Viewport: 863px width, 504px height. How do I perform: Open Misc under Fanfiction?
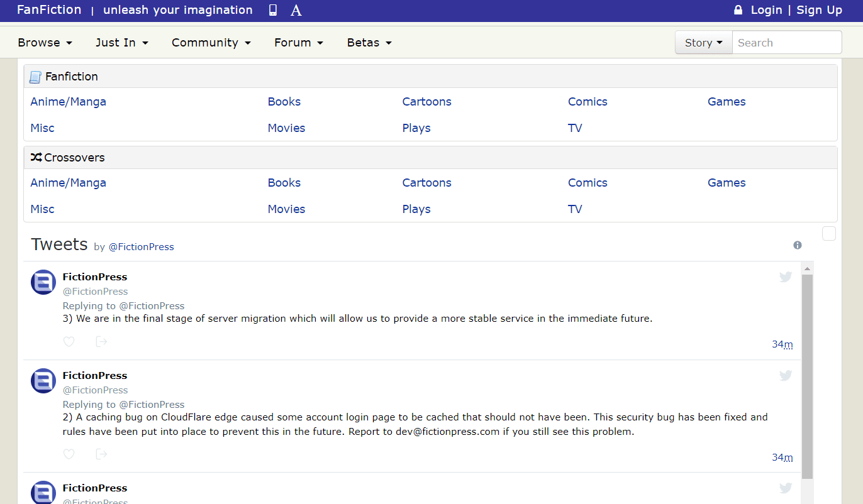click(x=42, y=128)
